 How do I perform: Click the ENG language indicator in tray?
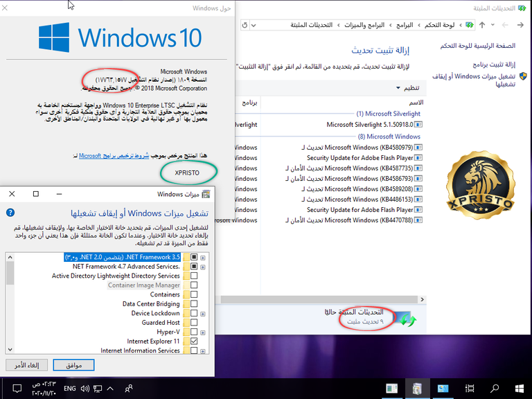point(69,389)
